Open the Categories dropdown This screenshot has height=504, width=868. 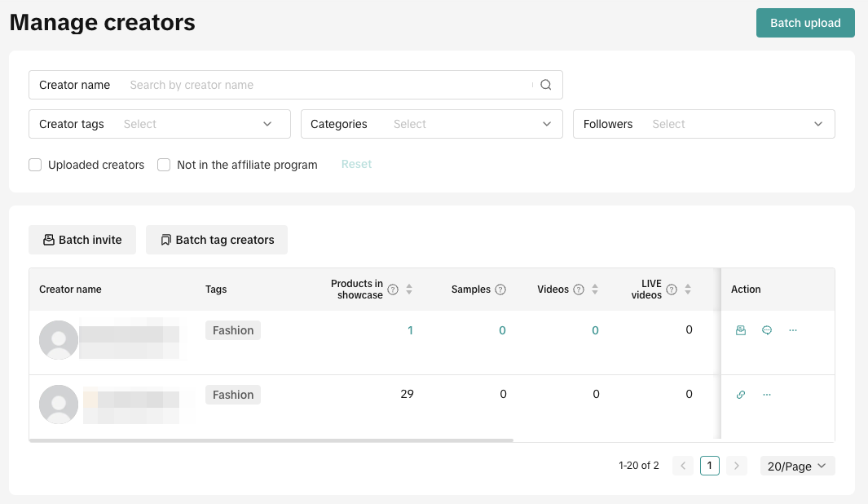click(x=432, y=124)
